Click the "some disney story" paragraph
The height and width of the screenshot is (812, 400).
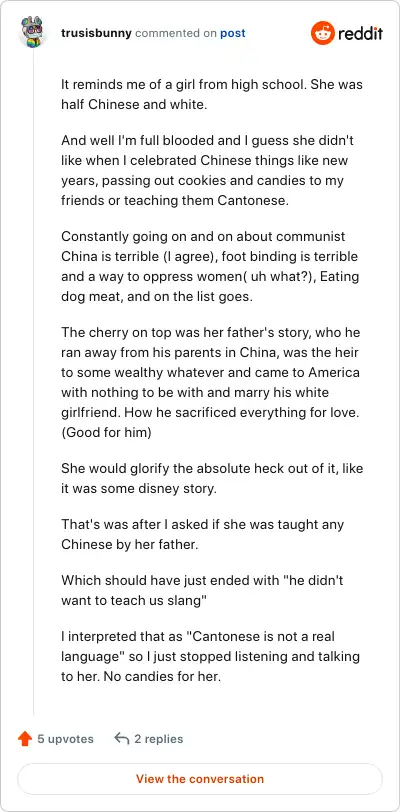(x=212, y=478)
